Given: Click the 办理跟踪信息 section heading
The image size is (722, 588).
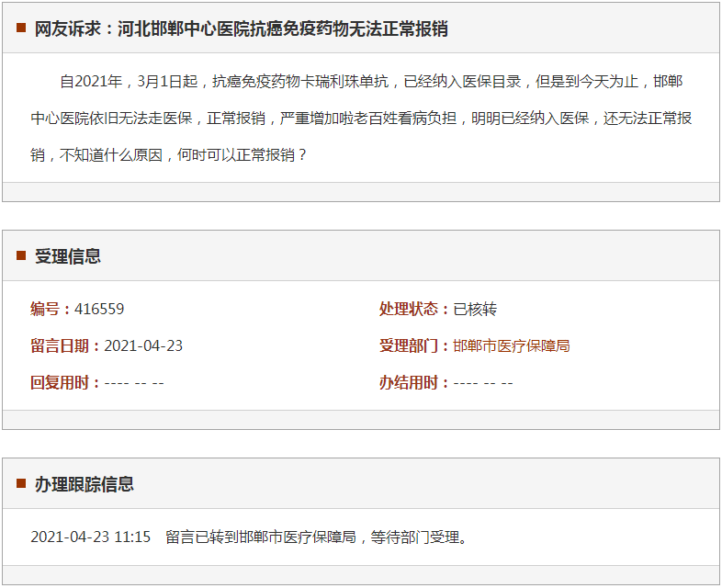Looking at the screenshot, I should pos(85,484).
